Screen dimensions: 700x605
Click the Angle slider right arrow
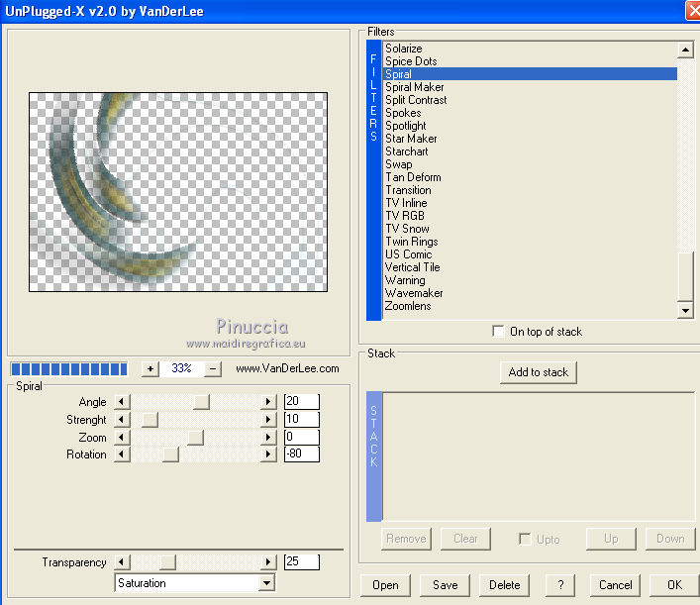point(267,402)
